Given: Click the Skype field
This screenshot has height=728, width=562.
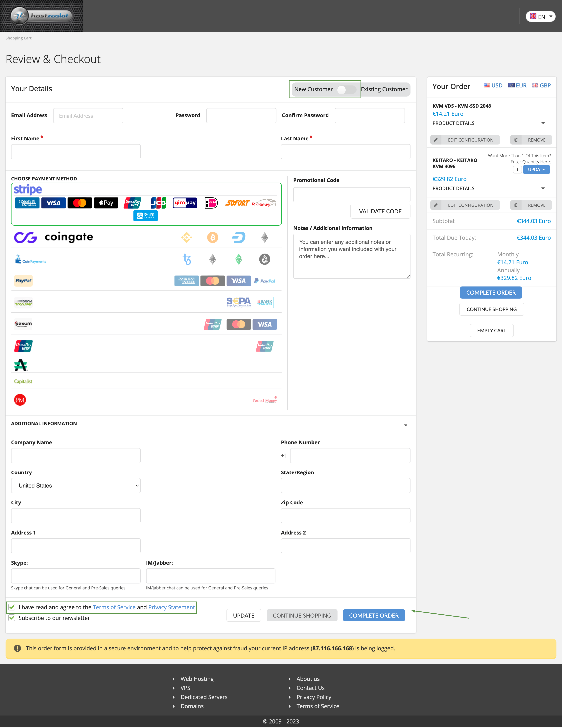Looking at the screenshot, I should pos(76,576).
